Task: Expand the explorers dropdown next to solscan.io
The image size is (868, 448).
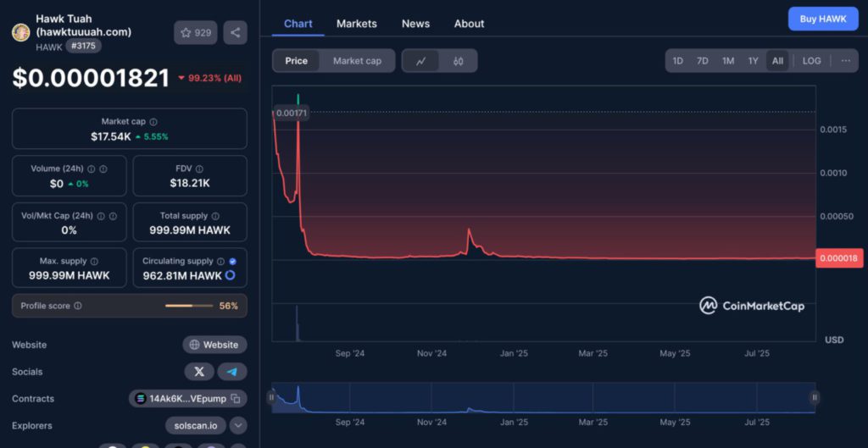Action: point(238,426)
